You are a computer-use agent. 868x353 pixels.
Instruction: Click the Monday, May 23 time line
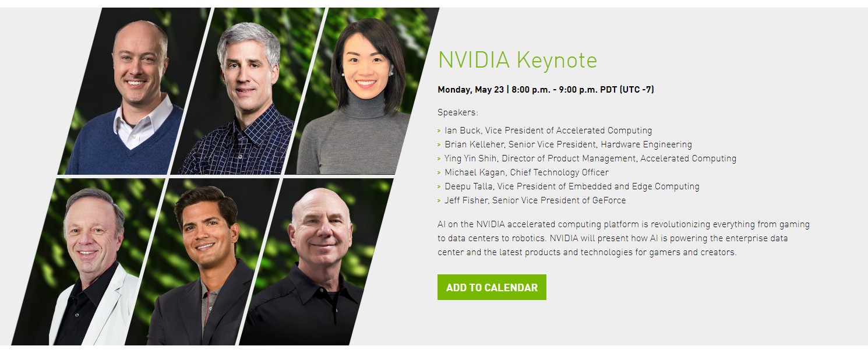(x=546, y=90)
